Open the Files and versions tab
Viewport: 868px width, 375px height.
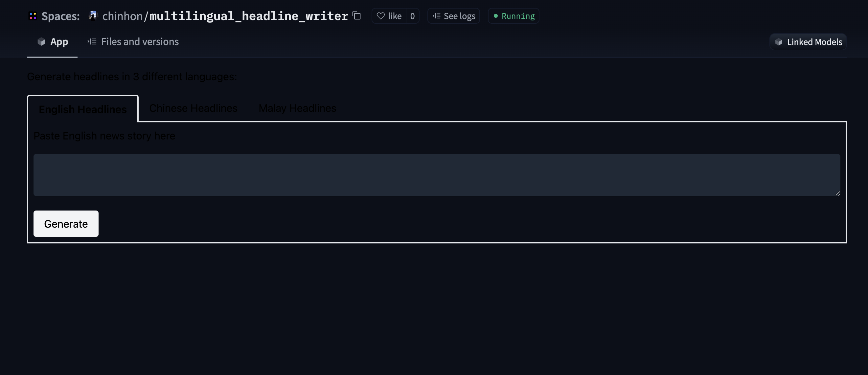[x=140, y=41]
